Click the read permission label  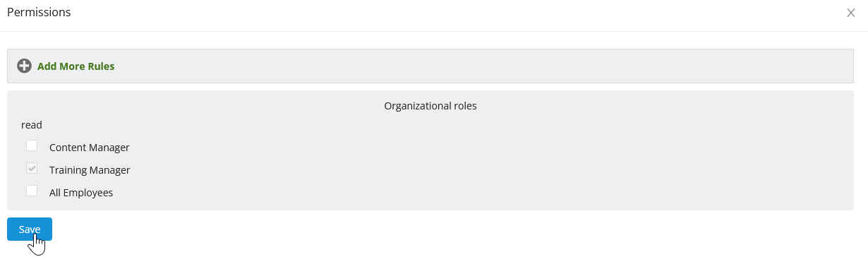[x=32, y=125]
